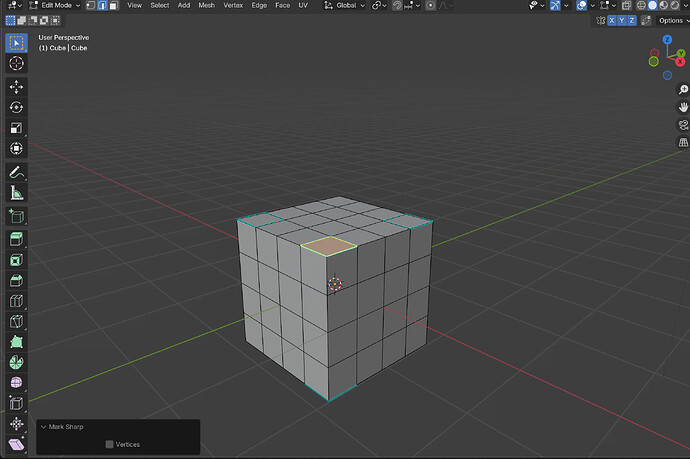
Task: Open the Add menu
Action: click(184, 5)
